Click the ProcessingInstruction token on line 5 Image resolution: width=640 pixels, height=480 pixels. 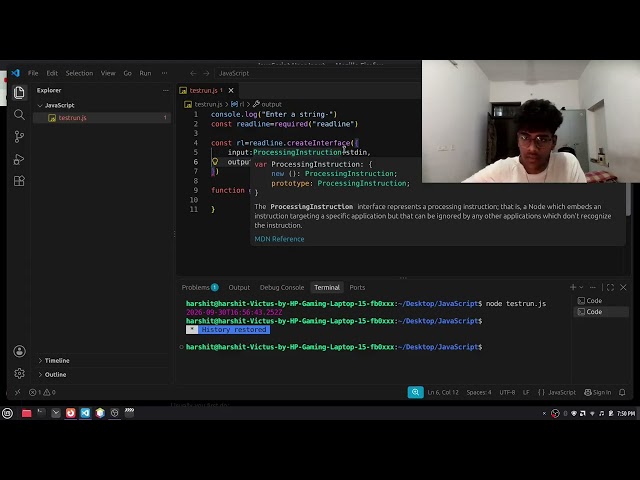tap(297, 152)
